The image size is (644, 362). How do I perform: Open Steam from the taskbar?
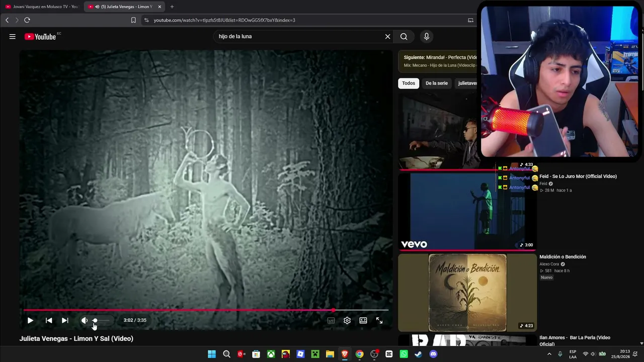418,354
